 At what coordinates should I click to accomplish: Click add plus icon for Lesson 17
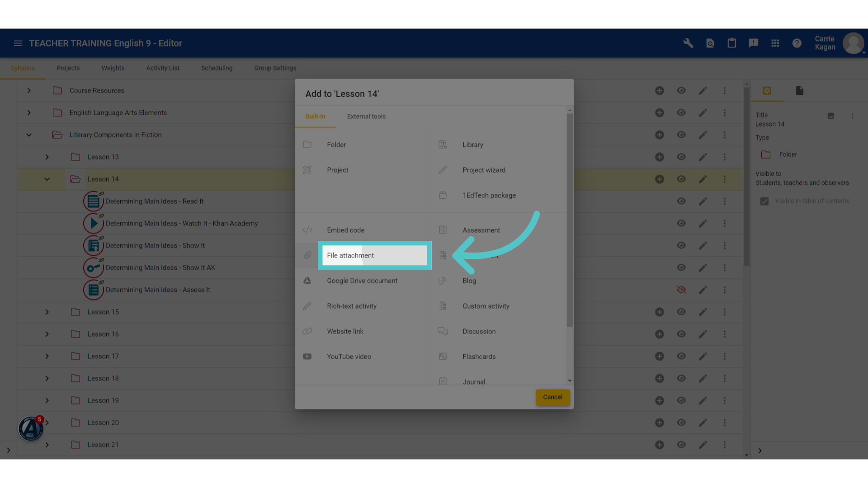pyautogui.click(x=660, y=357)
